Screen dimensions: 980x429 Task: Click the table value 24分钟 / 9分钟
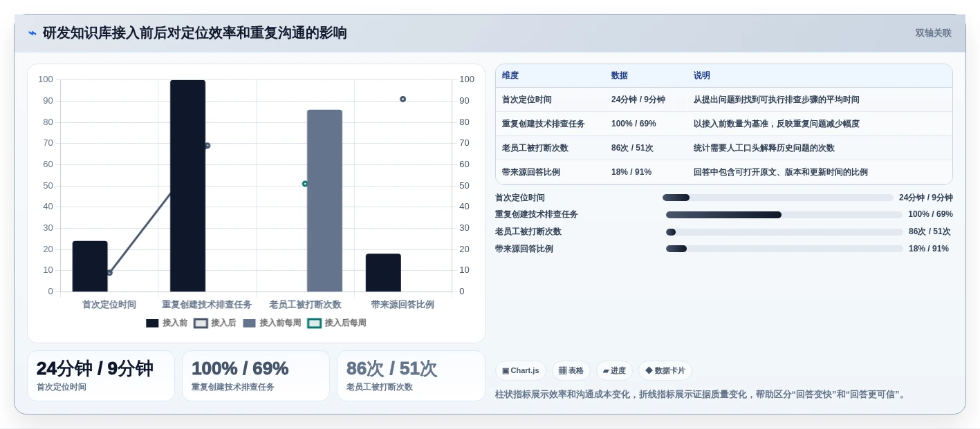coord(638,99)
